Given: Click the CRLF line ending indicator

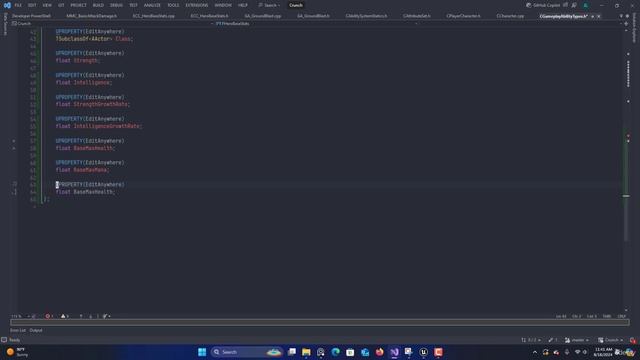Looking at the screenshot, I should (x=622, y=316).
